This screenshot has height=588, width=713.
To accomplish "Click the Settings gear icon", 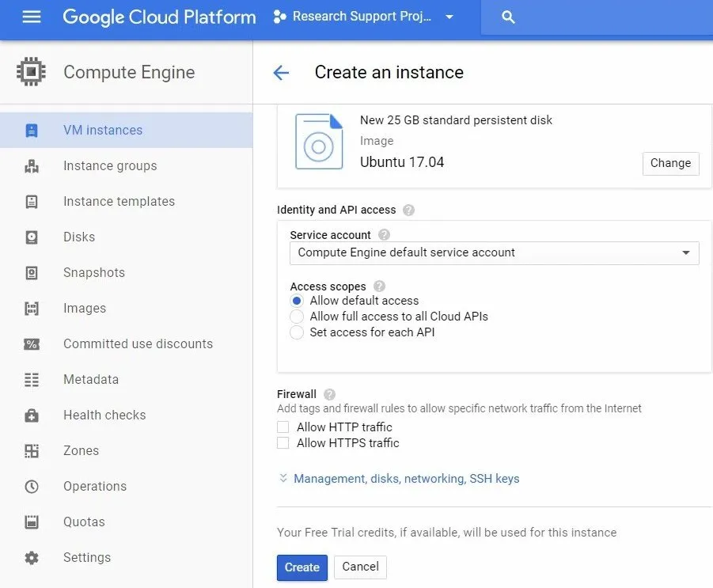I will point(32,557).
